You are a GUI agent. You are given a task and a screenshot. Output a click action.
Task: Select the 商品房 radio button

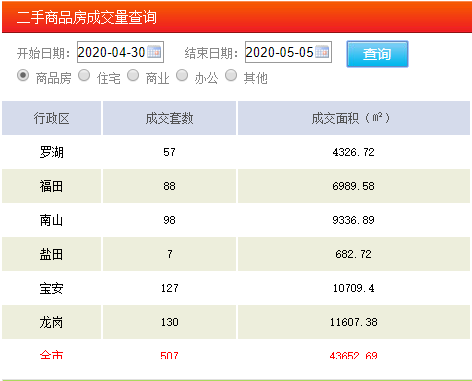coord(23,76)
